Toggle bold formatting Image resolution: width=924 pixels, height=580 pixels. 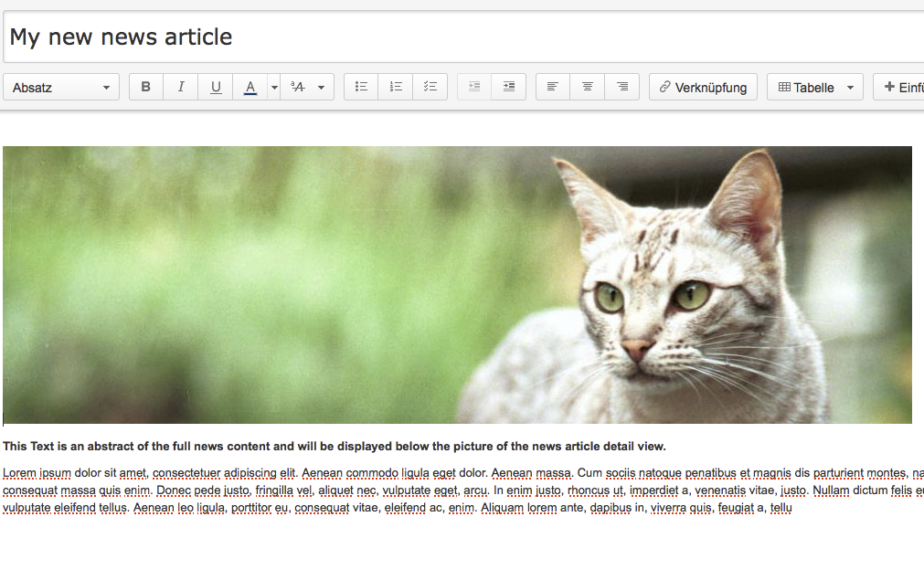click(x=146, y=88)
